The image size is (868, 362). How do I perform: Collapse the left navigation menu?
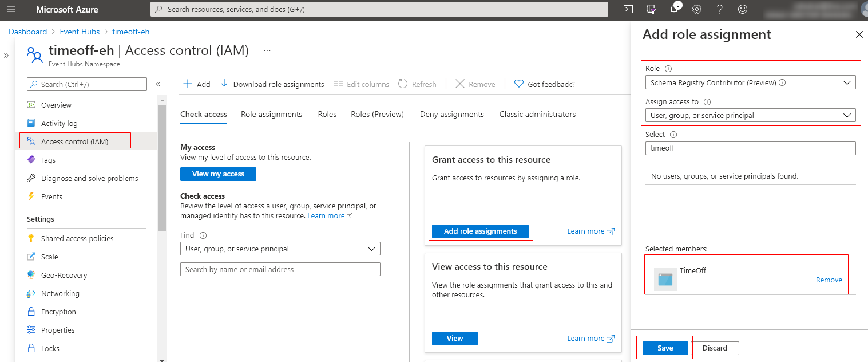pyautogui.click(x=158, y=84)
